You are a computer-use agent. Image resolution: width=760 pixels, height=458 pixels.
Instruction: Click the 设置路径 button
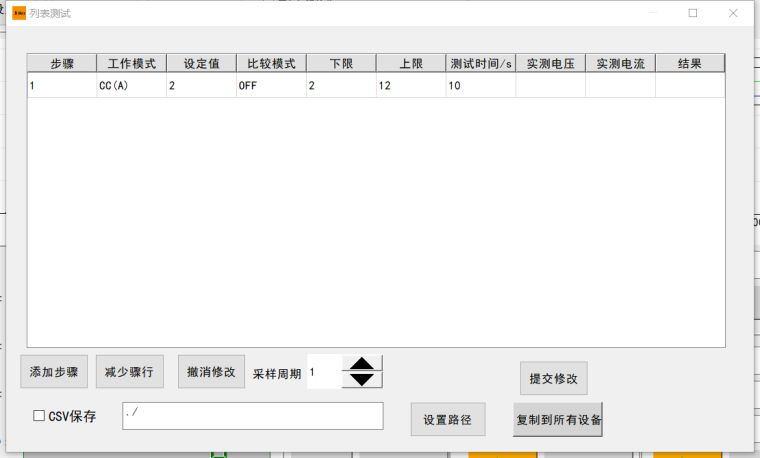(x=447, y=419)
